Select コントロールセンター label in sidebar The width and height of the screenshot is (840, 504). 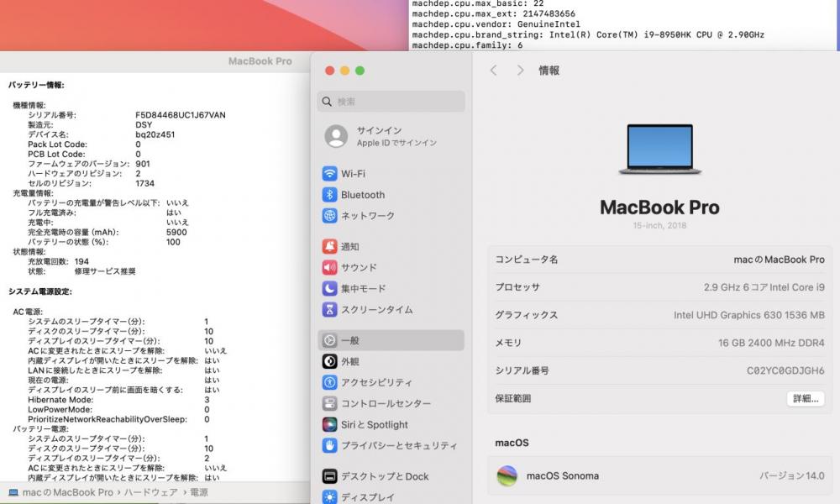(x=386, y=402)
